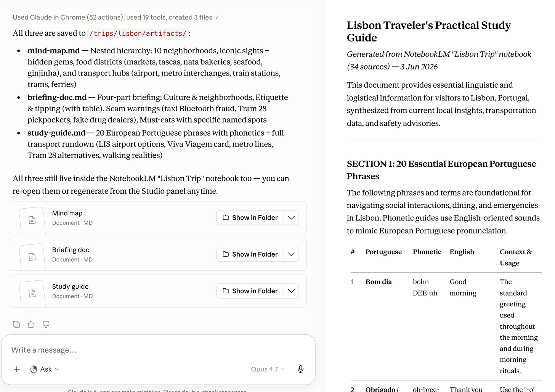Show Briefing doc in folder
The width and height of the screenshot is (555, 392).
(250, 254)
